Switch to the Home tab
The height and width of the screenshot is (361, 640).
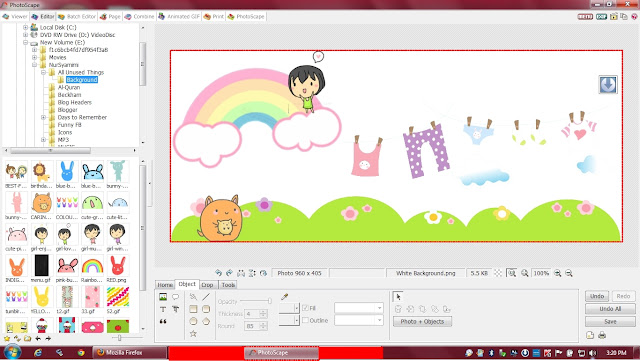165,285
